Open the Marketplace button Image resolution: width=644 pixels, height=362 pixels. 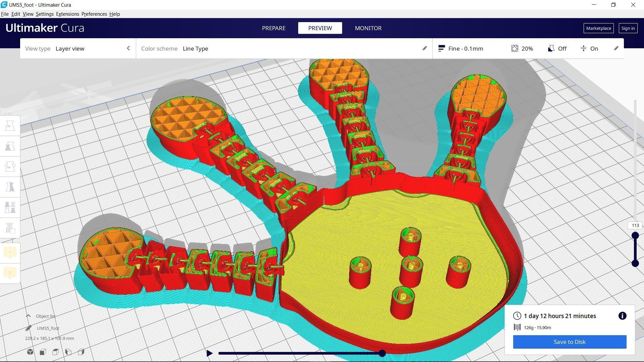point(598,28)
